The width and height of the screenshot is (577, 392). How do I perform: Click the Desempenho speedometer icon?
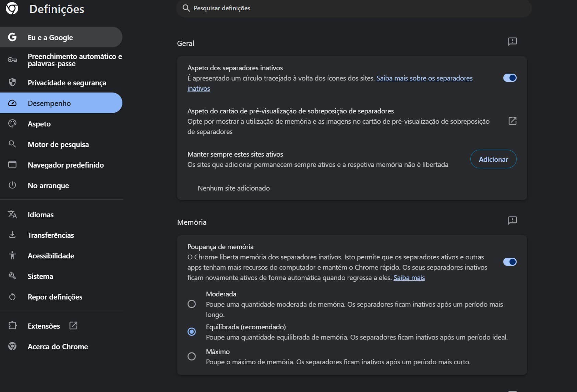point(12,103)
